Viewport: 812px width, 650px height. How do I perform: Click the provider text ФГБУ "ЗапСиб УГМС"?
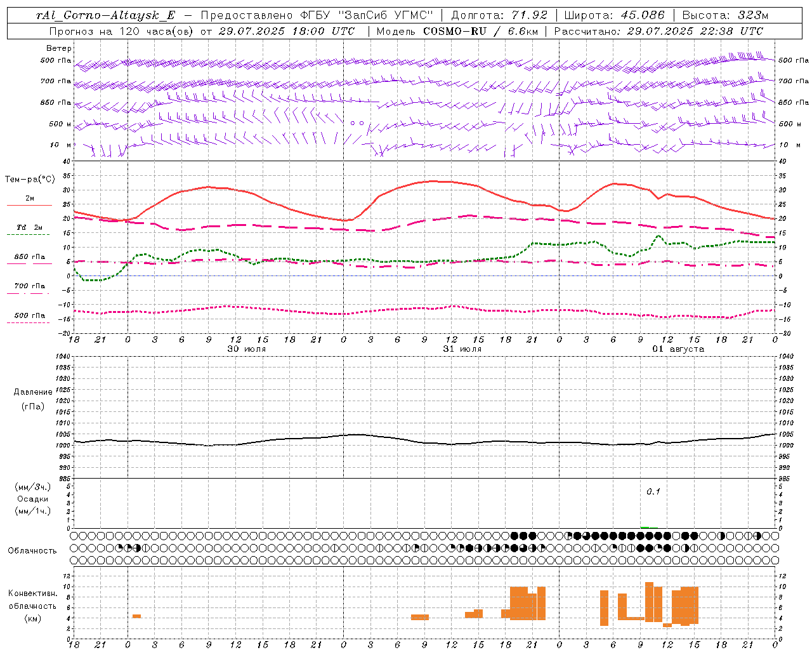(367, 15)
